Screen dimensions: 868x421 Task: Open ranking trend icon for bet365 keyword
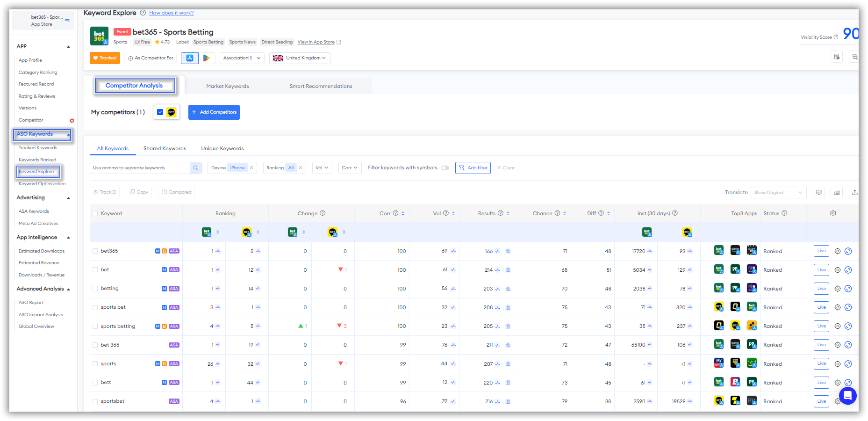click(218, 251)
